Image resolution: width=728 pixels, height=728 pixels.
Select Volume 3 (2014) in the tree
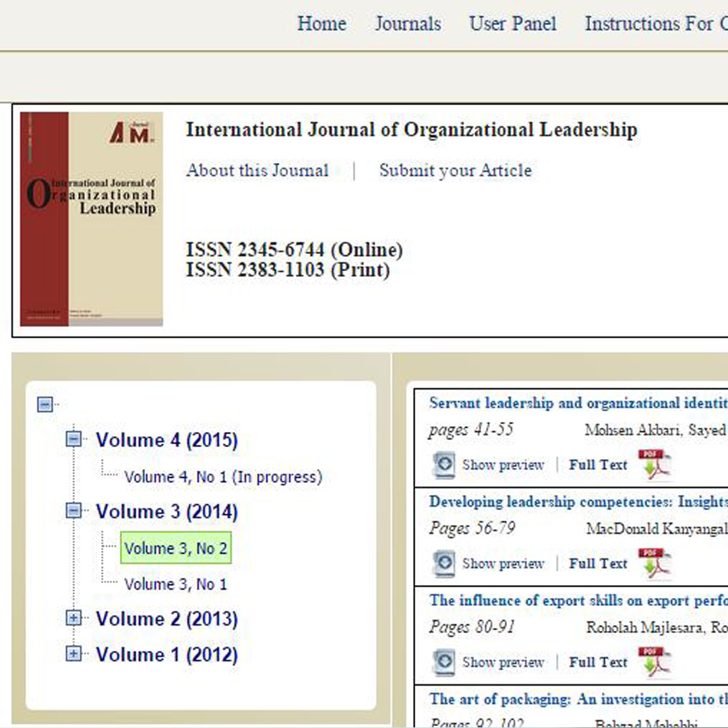166,512
